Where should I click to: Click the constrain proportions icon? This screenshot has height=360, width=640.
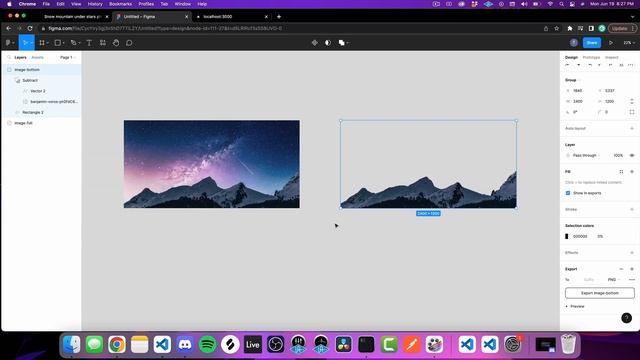tap(632, 101)
